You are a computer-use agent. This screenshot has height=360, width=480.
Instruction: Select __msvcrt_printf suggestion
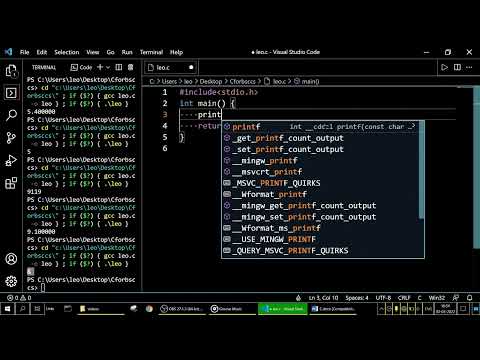pos(320,172)
